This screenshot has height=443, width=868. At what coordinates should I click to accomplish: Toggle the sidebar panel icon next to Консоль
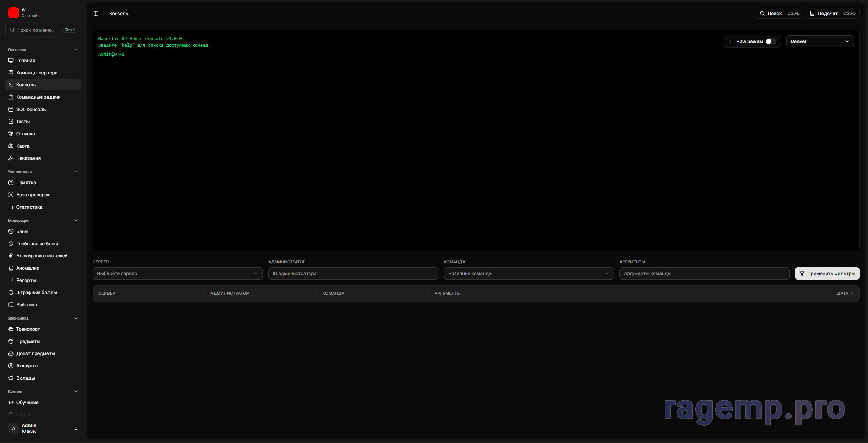point(96,13)
